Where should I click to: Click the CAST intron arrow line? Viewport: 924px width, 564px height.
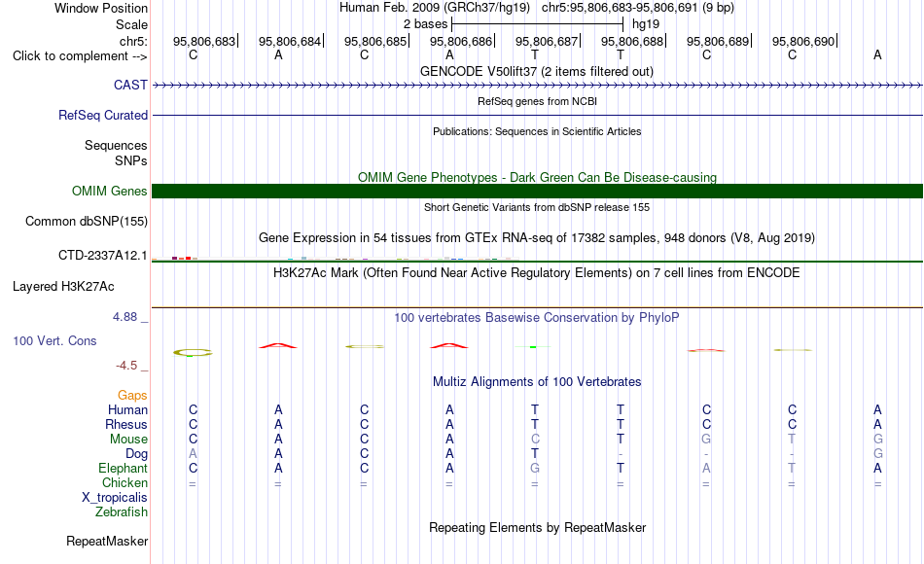(x=537, y=86)
